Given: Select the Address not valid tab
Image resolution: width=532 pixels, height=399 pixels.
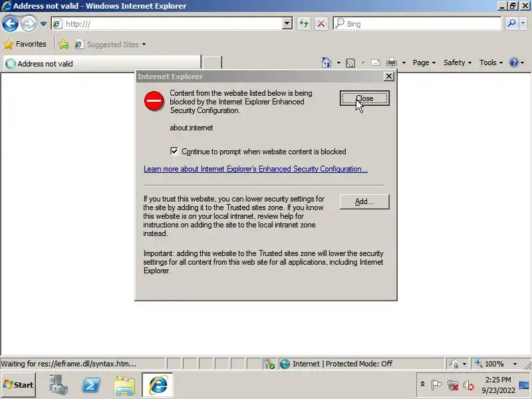Looking at the screenshot, I should pos(102,64).
